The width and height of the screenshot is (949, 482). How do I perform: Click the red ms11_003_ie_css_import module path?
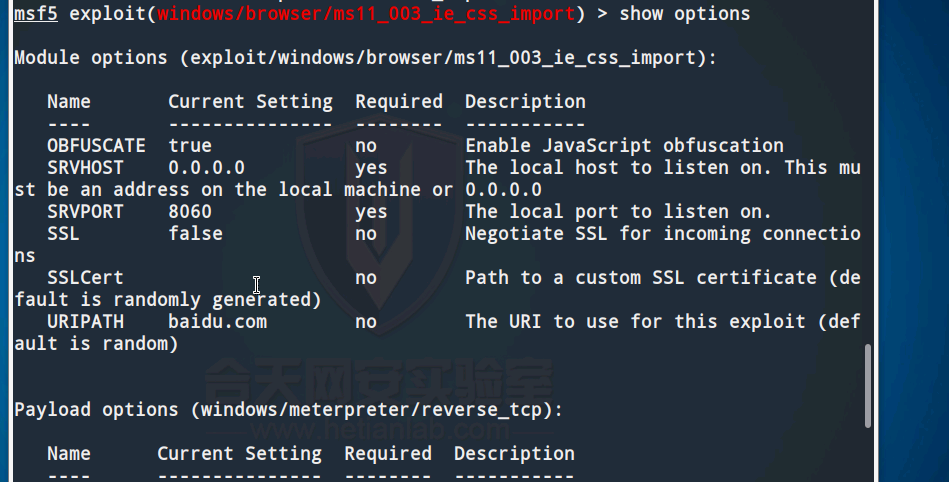point(367,14)
